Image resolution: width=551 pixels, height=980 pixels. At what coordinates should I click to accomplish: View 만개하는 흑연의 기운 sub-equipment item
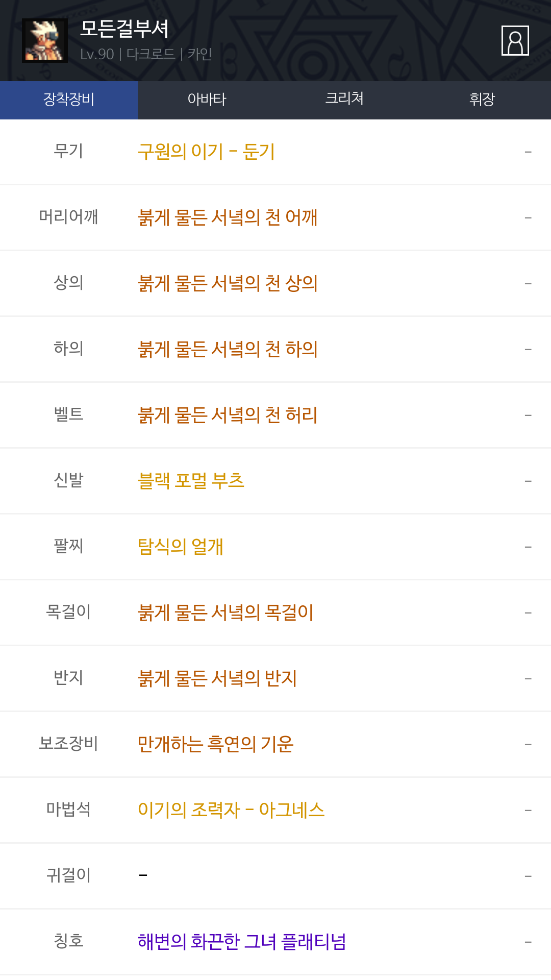click(215, 744)
